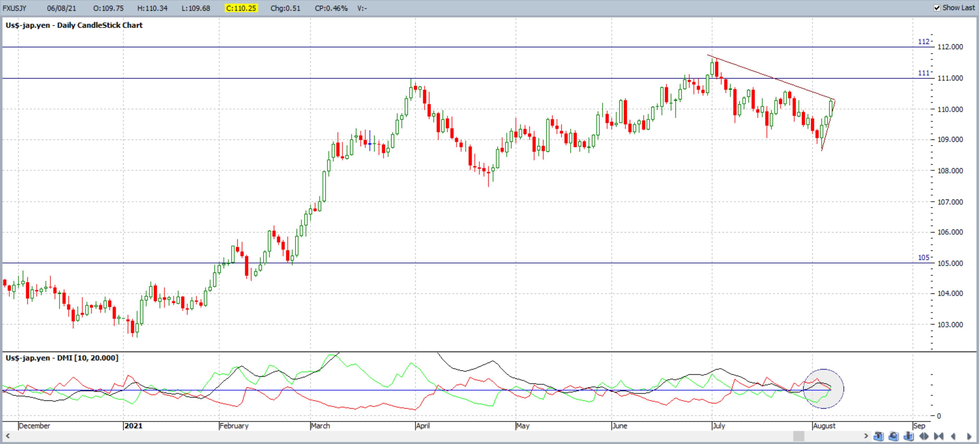Click the horizontal scrollbar thumb

tap(798, 436)
